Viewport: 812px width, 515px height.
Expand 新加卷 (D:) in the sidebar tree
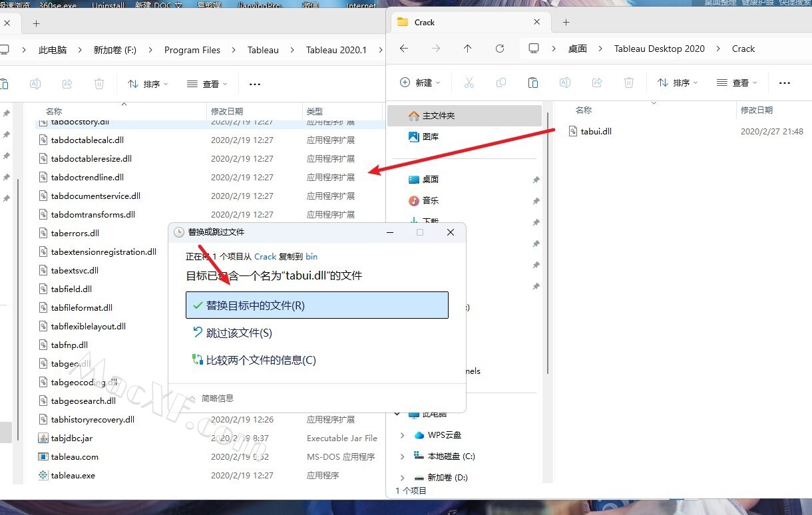click(402, 478)
